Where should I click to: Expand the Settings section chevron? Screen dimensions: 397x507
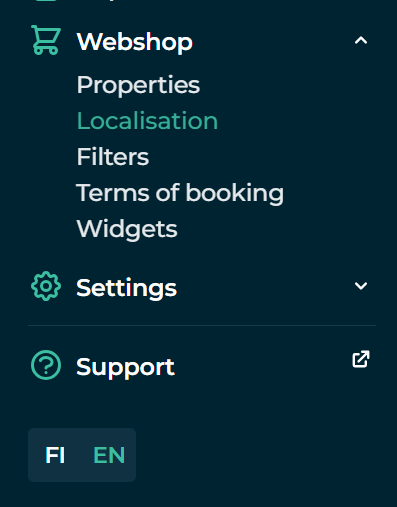(x=361, y=286)
